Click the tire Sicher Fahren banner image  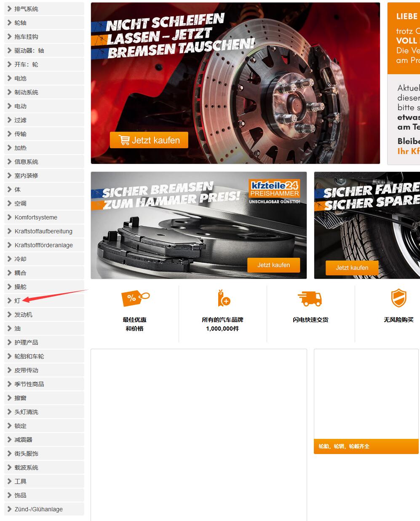[367, 225]
